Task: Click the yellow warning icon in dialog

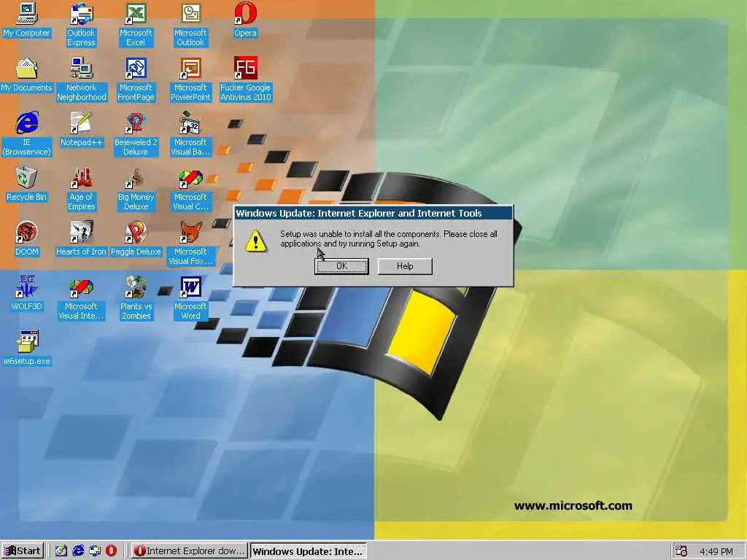Action: click(256, 241)
